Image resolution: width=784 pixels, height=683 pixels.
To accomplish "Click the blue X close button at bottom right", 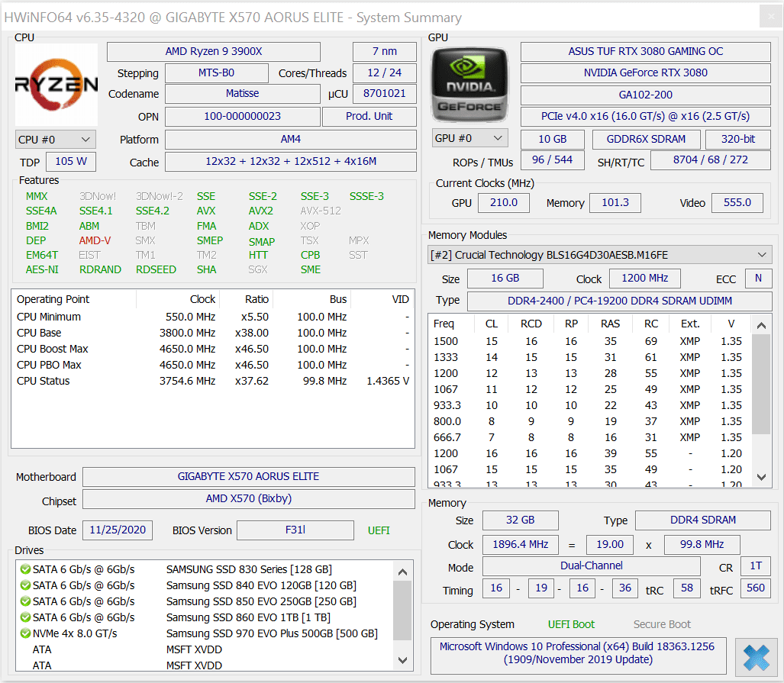I will (x=756, y=657).
